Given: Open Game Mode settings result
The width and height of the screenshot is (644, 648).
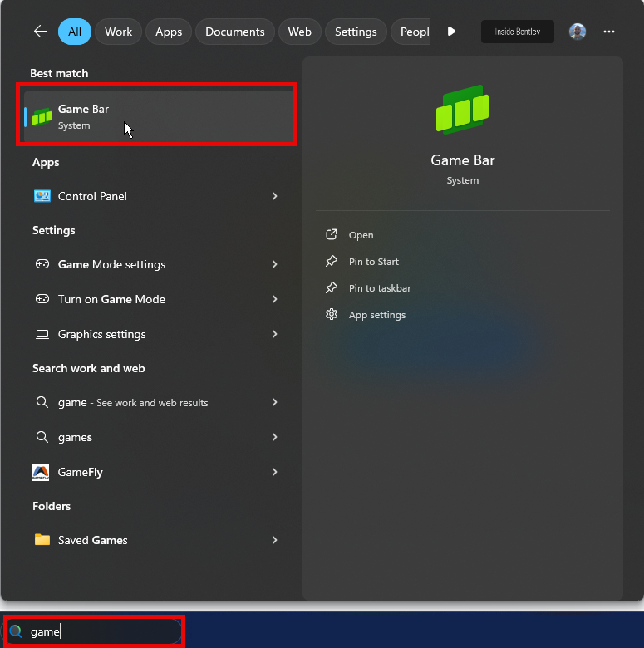Looking at the screenshot, I should click(x=155, y=264).
